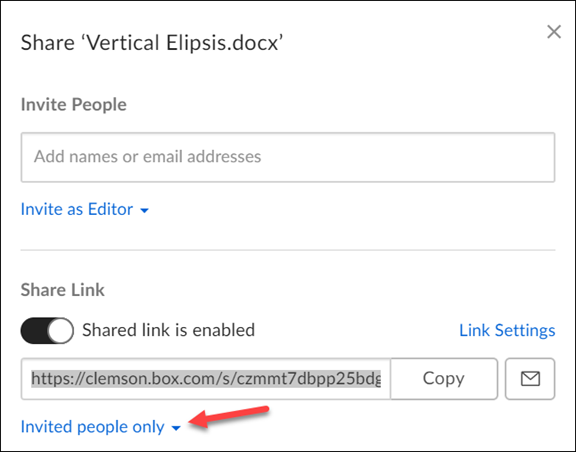Click the small caret next to Invited people only
576x452 pixels.
176,428
